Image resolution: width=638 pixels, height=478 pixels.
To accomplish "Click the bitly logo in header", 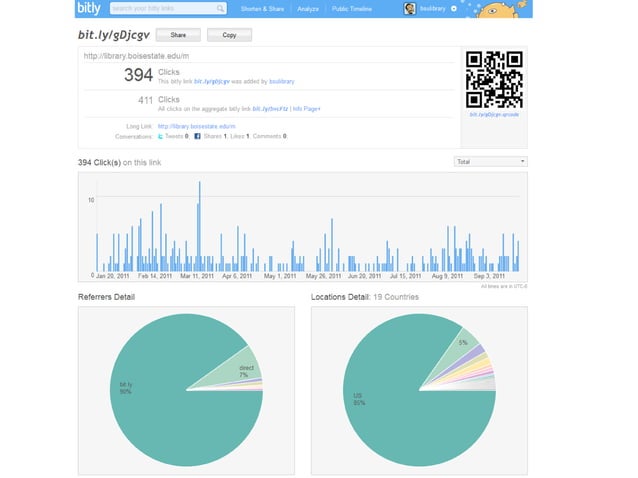I will [x=89, y=9].
